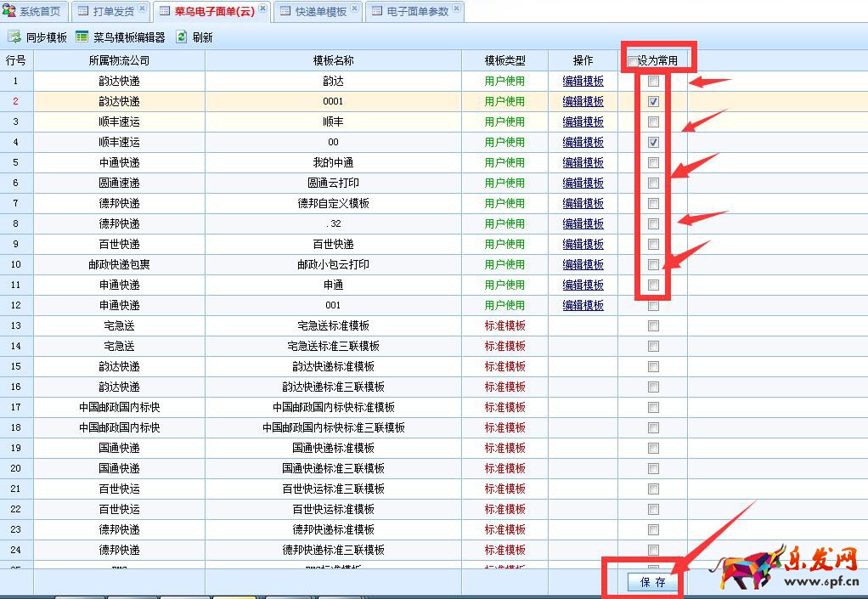Uncheck the 设为常用 box for row 2 template 0001
The image size is (868, 599).
click(653, 102)
